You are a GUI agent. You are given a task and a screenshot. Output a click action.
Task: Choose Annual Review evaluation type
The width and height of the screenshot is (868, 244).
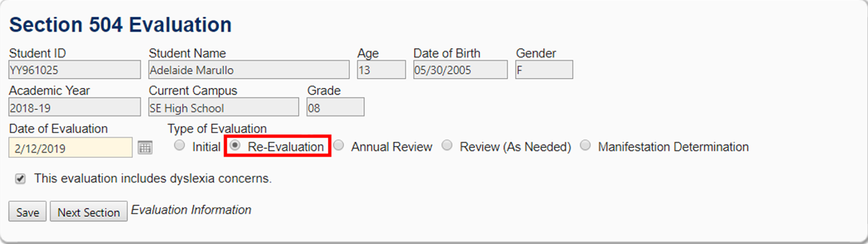tap(339, 146)
